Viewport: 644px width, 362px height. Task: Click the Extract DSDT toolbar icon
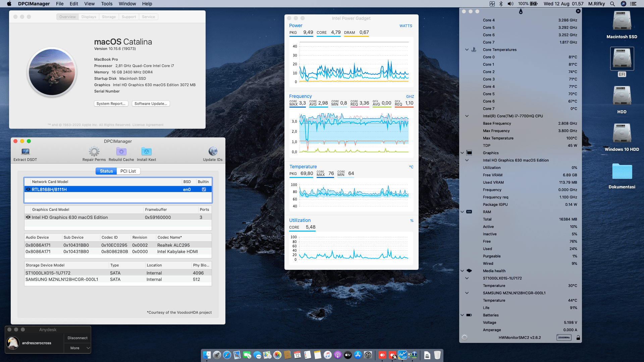click(25, 152)
